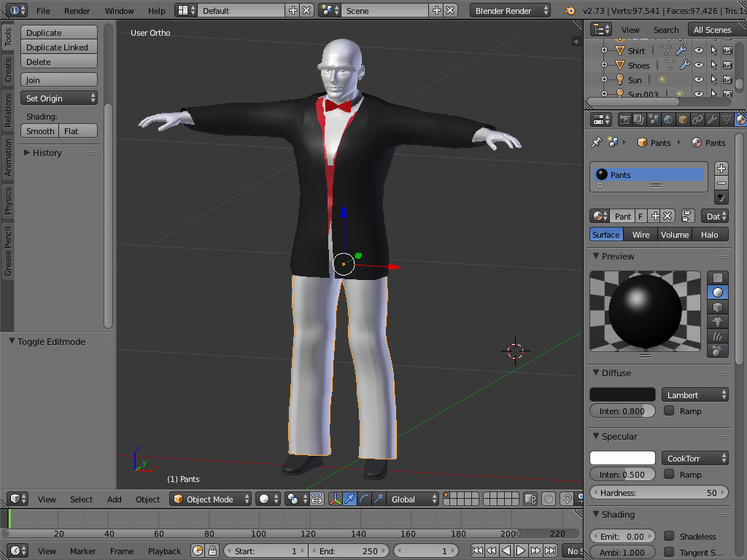
Task: Enable the Shadeless checkbox
Action: (669, 537)
